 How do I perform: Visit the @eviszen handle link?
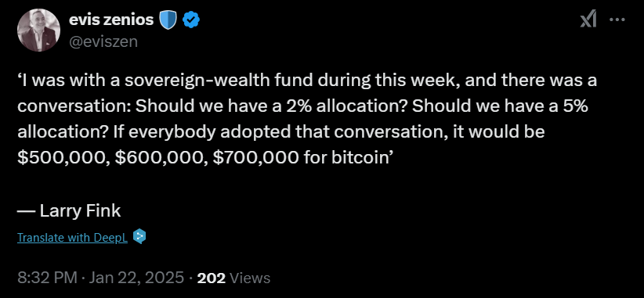point(103,41)
